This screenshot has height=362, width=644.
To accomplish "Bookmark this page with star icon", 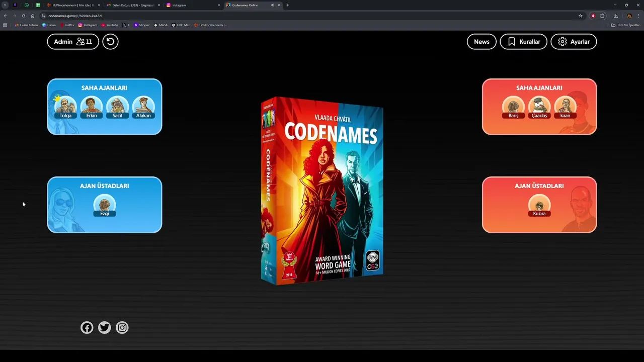I will coord(581,16).
